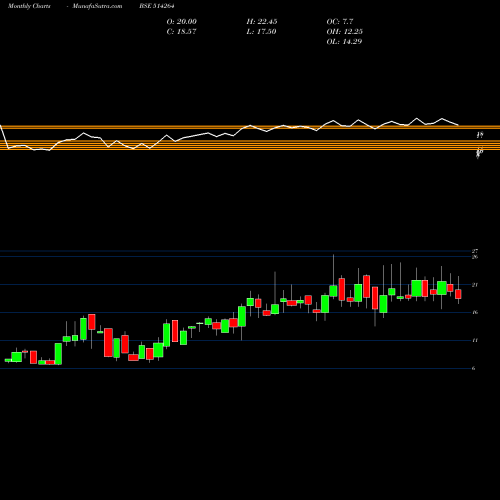Click the "OC: 7.7" statistic
Image resolution: width=500 pixels, height=500 pixels.
340,22
